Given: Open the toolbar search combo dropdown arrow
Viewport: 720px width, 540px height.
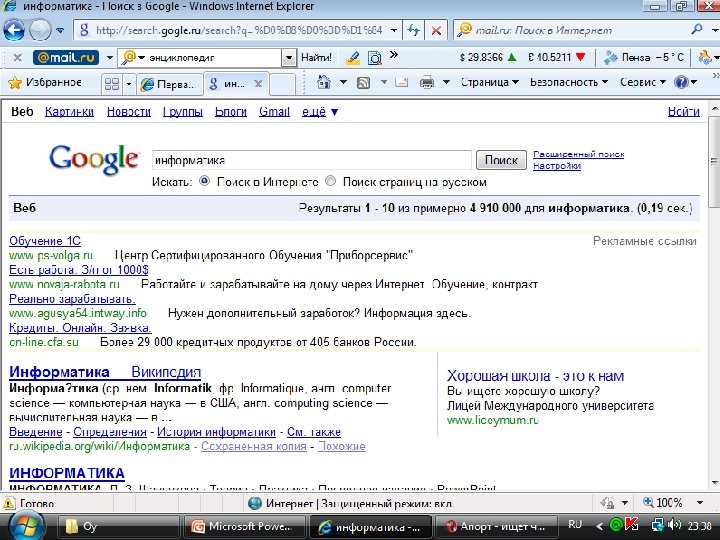Looking at the screenshot, I should click(289, 58).
